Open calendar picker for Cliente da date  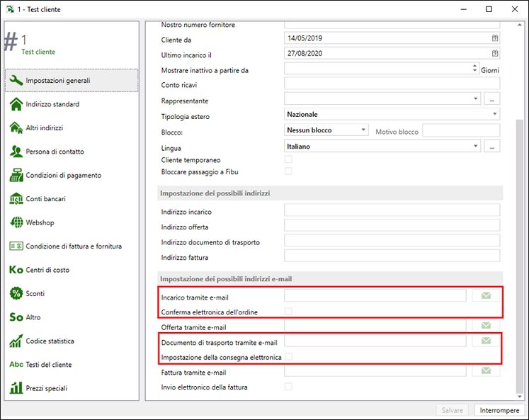(x=494, y=38)
